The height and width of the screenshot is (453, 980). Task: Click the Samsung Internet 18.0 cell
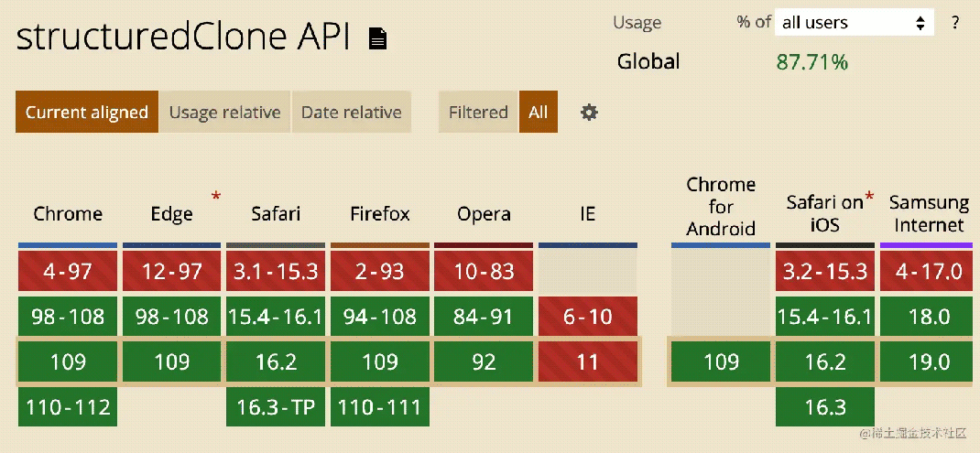(x=929, y=317)
